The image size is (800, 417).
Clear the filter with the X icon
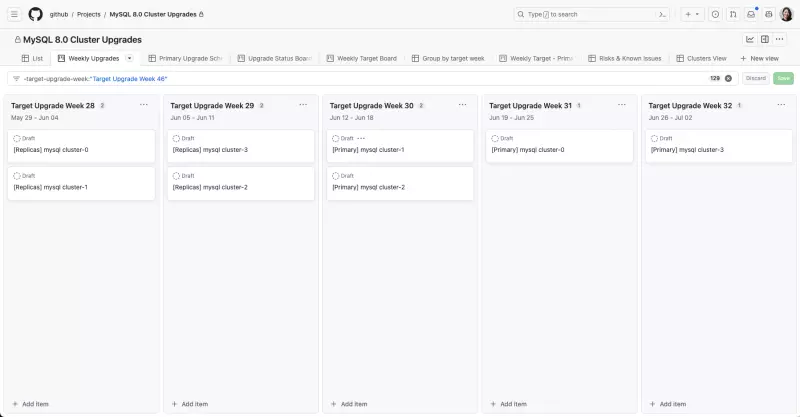pos(729,79)
